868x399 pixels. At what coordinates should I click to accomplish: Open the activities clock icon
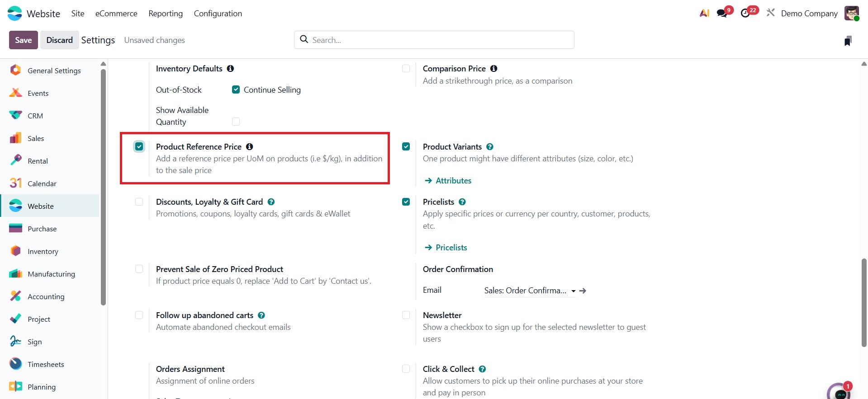coord(745,13)
